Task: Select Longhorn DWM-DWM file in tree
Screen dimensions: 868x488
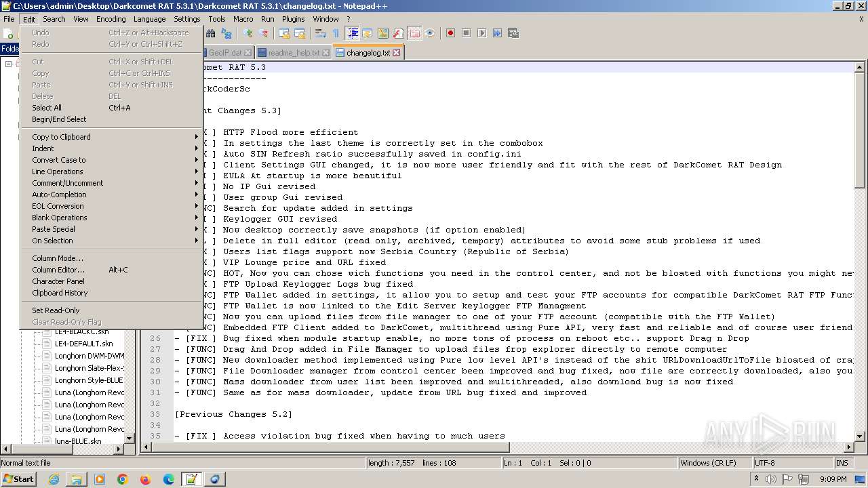Action: coord(90,356)
